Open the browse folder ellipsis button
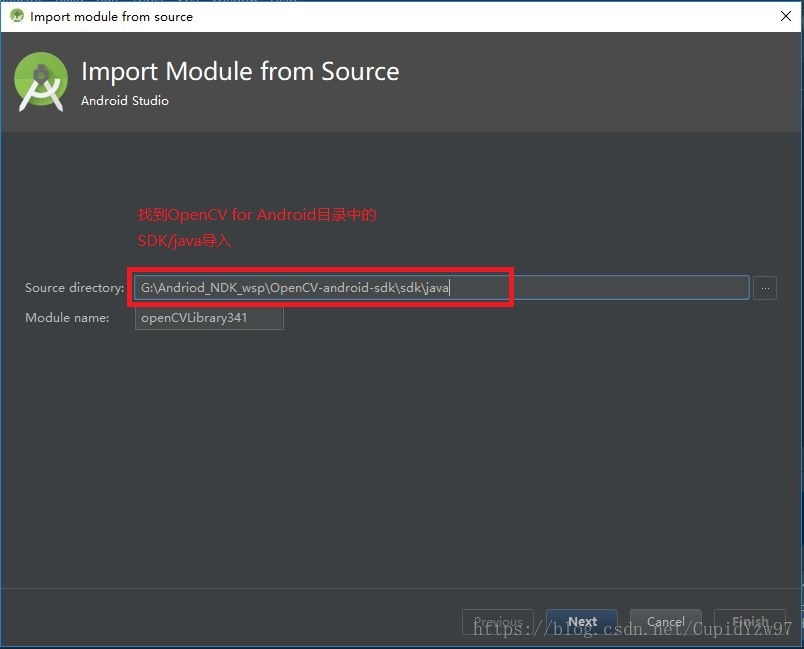 pyautogui.click(x=765, y=288)
